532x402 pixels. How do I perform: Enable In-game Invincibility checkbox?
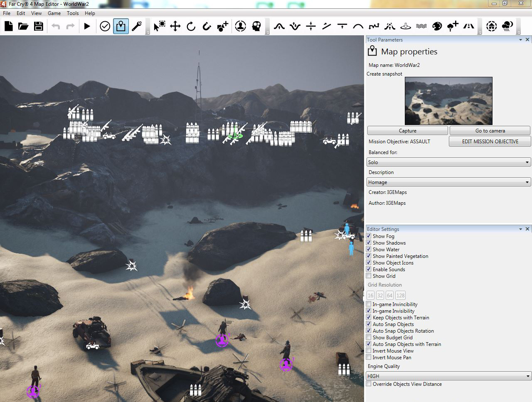point(369,304)
